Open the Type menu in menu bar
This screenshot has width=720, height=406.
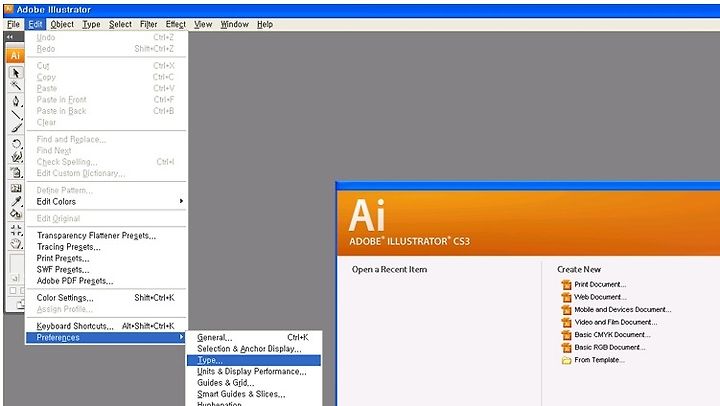pyautogui.click(x=91, y=24)
